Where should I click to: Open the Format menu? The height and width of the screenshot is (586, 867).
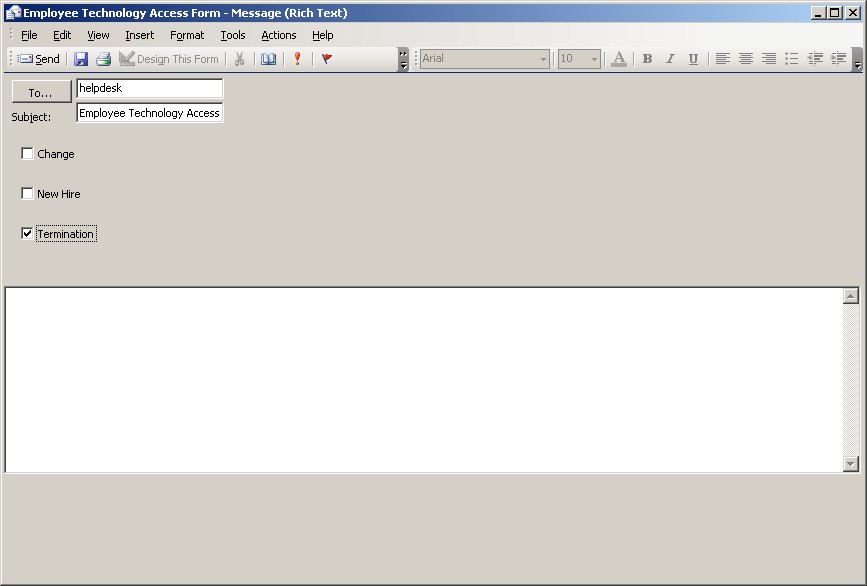(187, 35)
